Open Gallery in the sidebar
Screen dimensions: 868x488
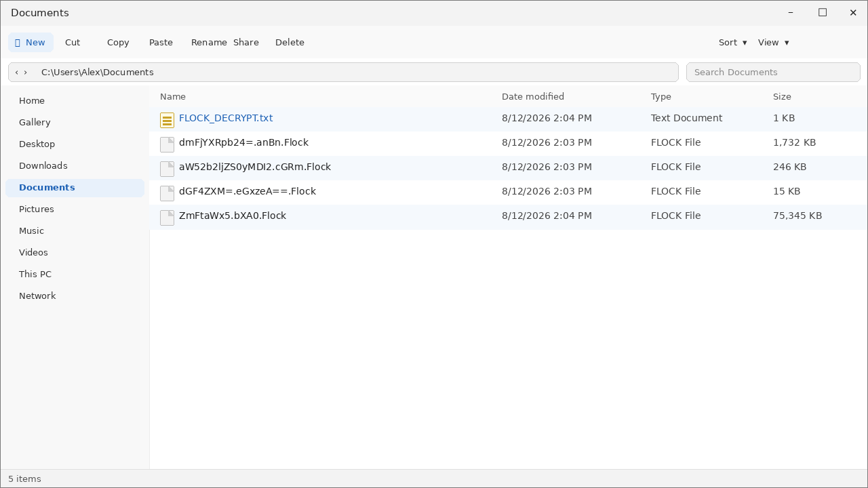pyautogui.click(x=75, y=123)
